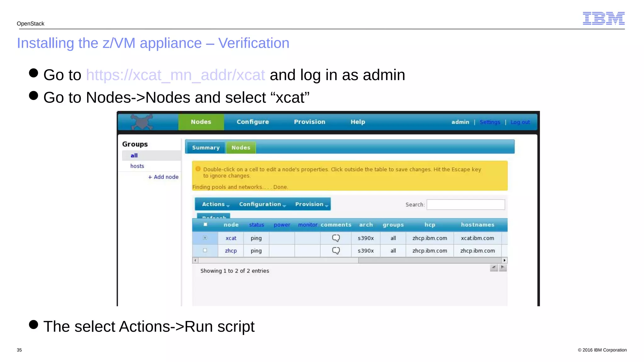644x362 pixels.
Task: Expand the Provision dropdown in table toolbar
Action: (311, 204)
